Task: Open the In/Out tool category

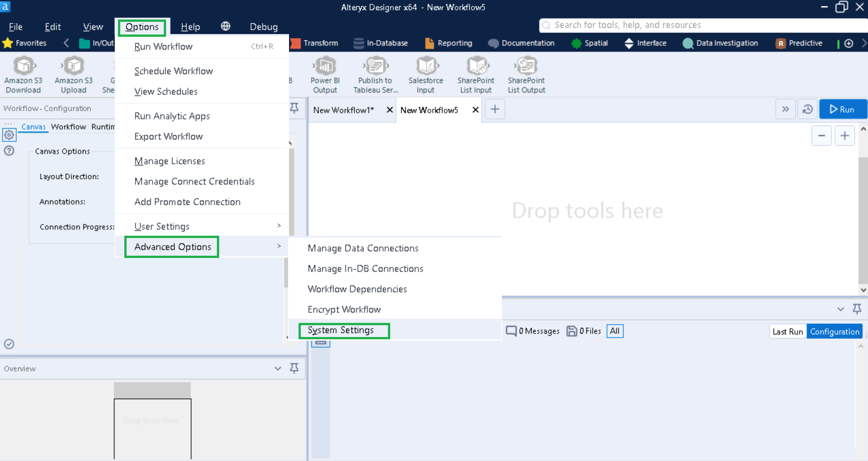Action: (97, 43)
